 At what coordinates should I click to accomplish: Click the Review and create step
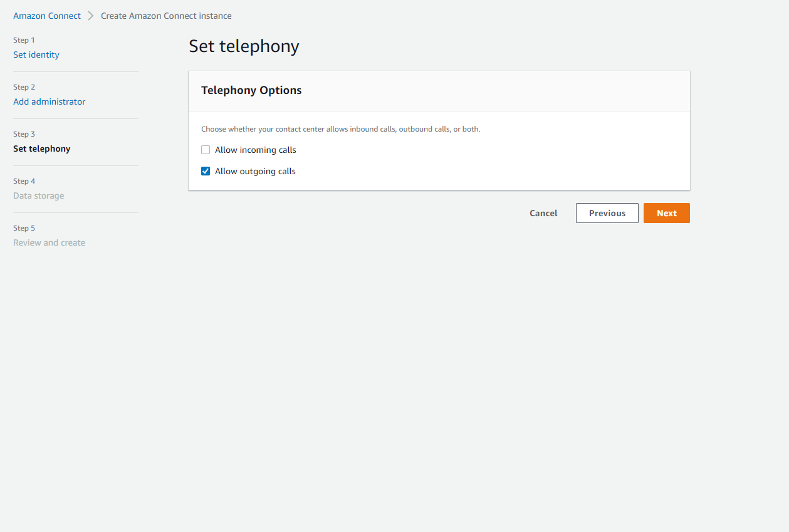click(x=49, y=243)
